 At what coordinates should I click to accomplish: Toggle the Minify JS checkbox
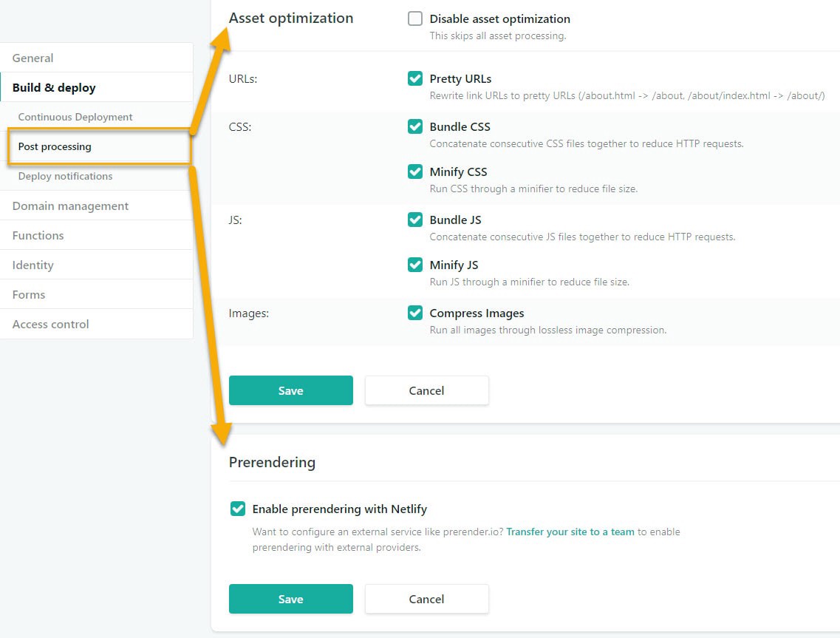[415, 265]
